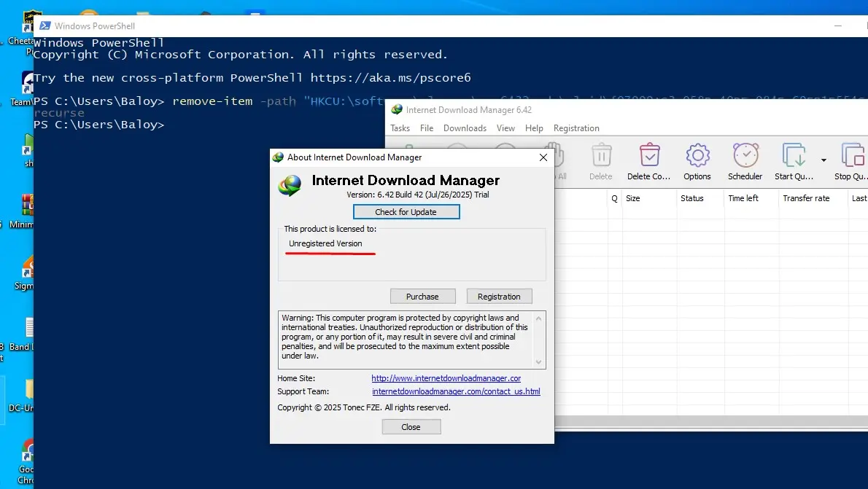This screenshot has width=868, height=489.
Task: Sort by the Transfer rate column header
Action: [x=812, y=198]
